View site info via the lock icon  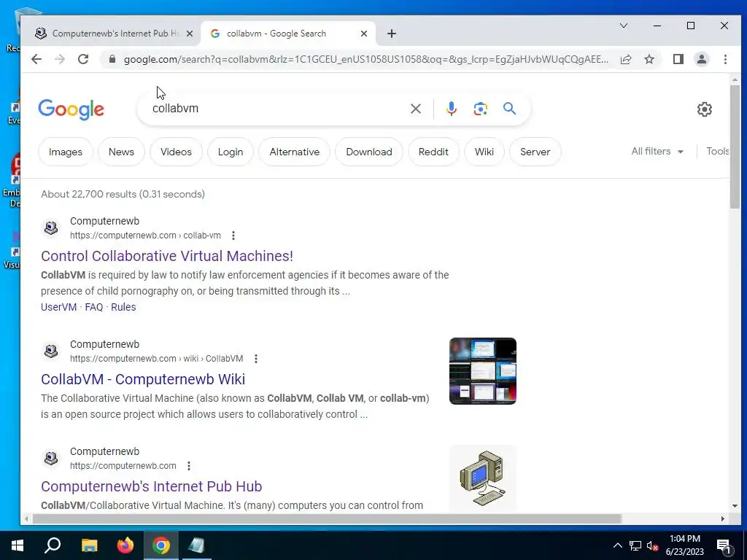112,59
